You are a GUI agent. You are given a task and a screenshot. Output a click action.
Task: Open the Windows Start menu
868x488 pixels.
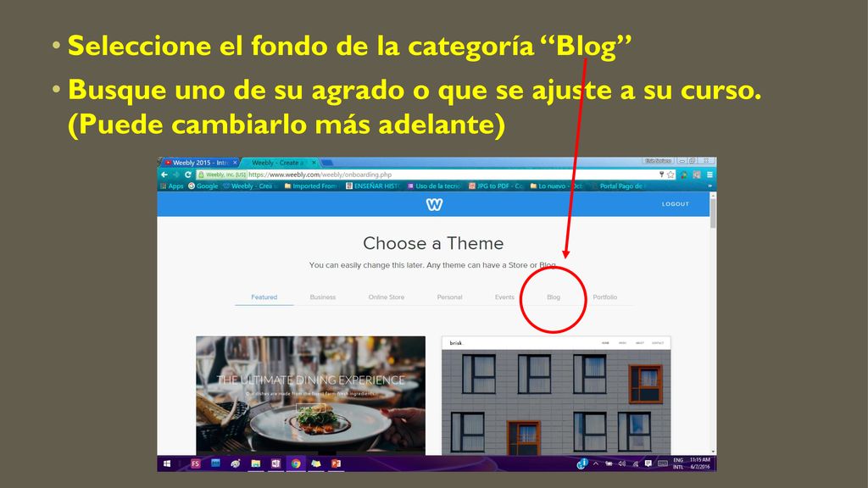pyautogui.click(x=167, y=463)
